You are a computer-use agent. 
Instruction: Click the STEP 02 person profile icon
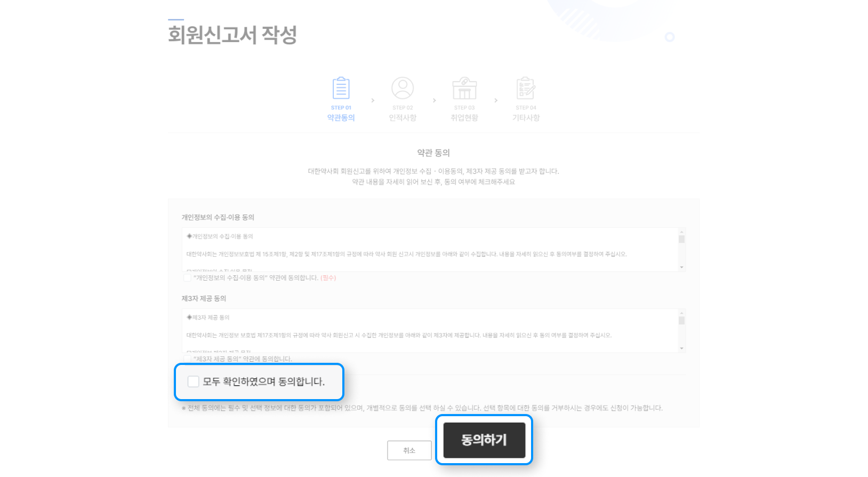pos(403,88)
